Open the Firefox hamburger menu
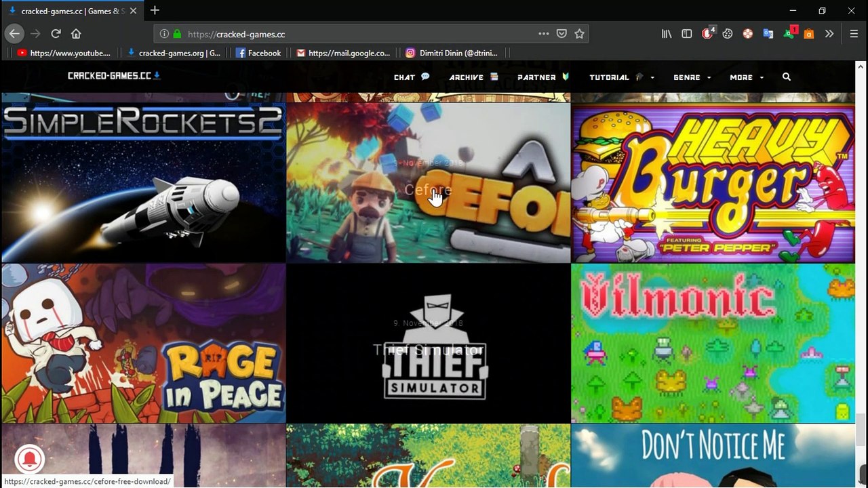Image resolution: width=868 pixels, height=488 pixels. (x=854, y=33)
